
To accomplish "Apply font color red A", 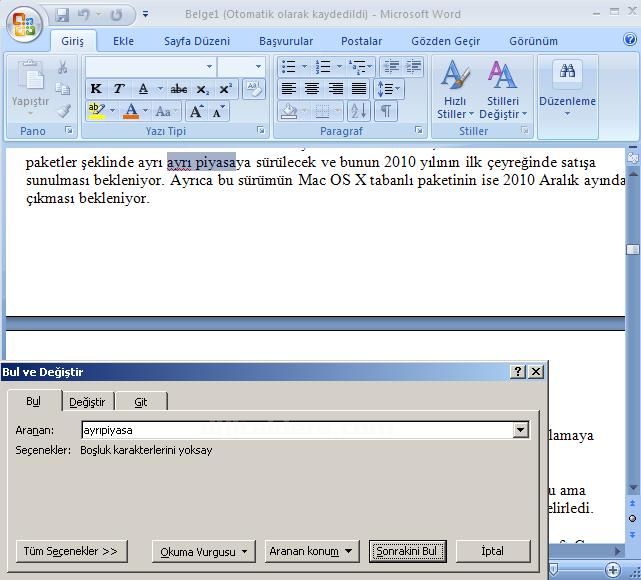I will tap(131, 111).
